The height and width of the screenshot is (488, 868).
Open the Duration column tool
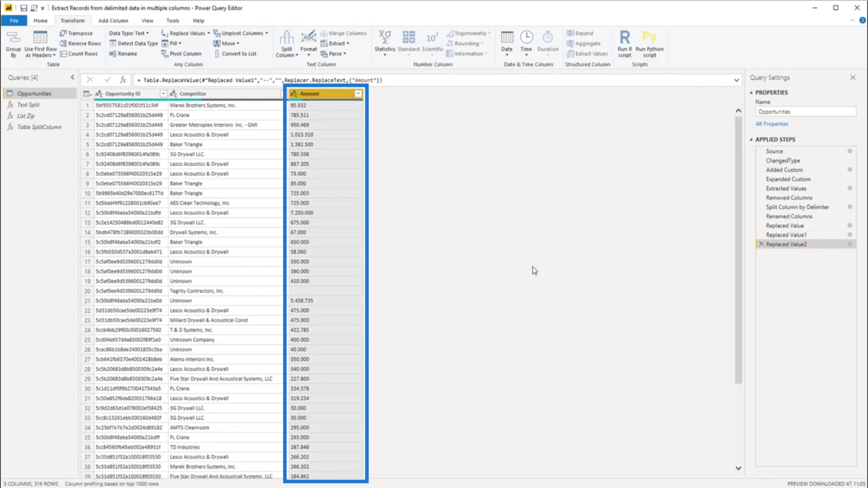coord(548,43)
